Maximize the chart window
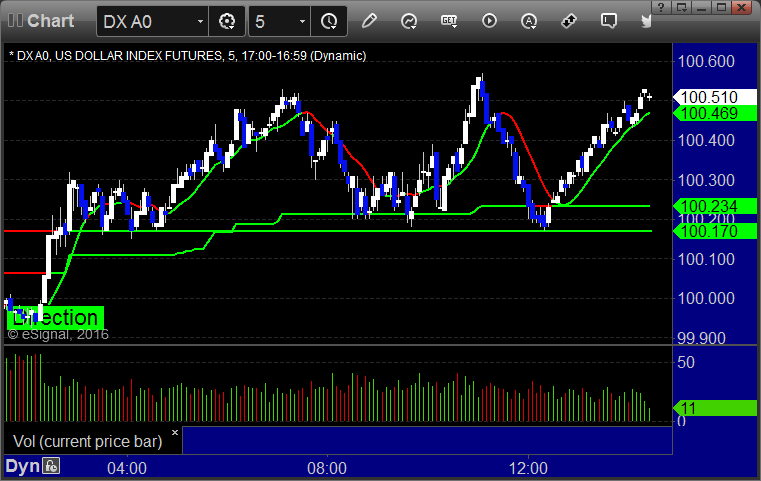The image size is (761, 481). point(721,7)
